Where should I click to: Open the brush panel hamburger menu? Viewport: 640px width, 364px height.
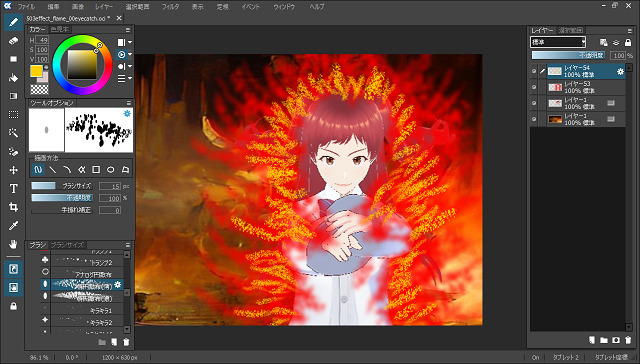[x=128, y=245]
